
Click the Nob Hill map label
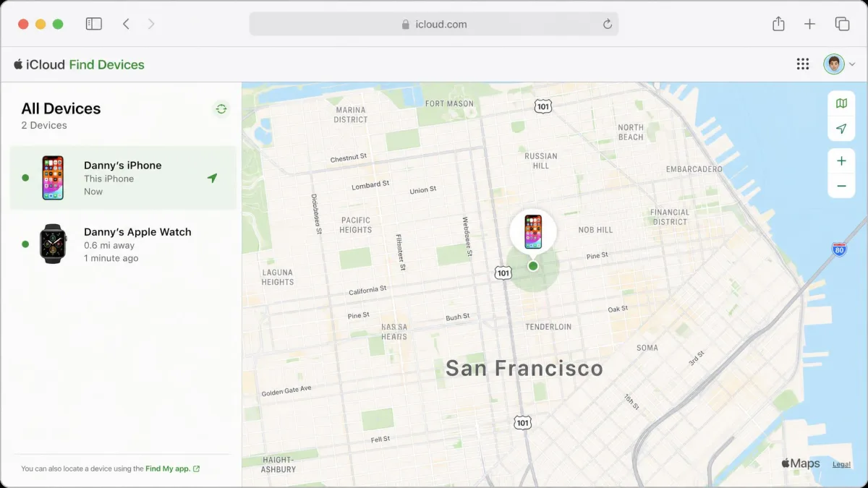coord(595,230)
